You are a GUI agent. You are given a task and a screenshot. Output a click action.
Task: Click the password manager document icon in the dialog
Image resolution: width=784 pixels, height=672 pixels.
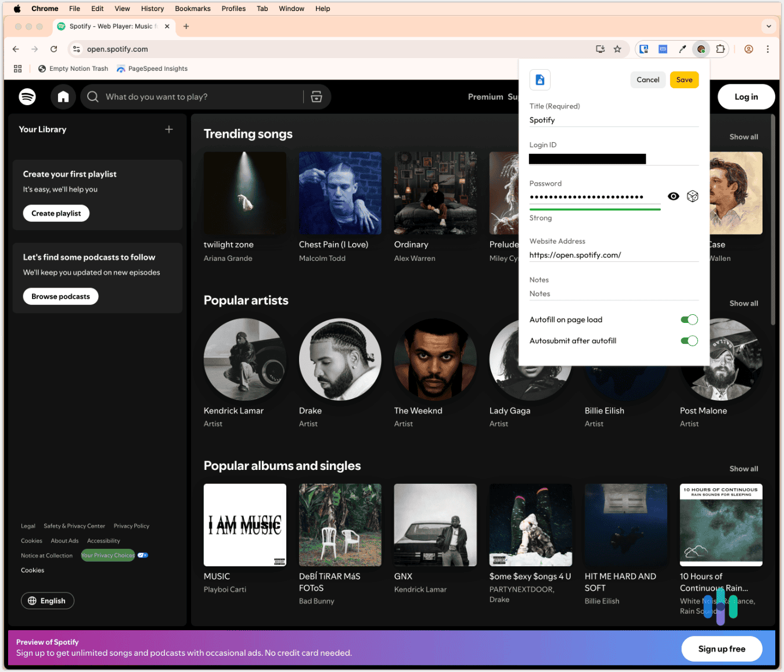(540, 80)
